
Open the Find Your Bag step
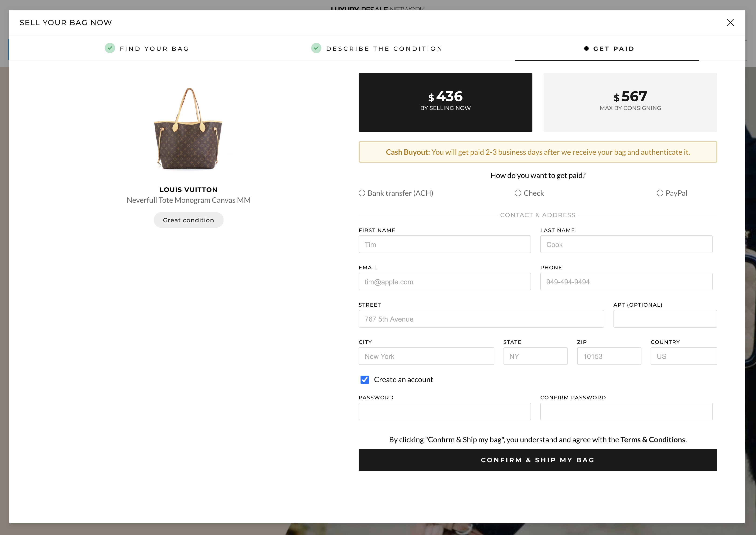(147, 48)
